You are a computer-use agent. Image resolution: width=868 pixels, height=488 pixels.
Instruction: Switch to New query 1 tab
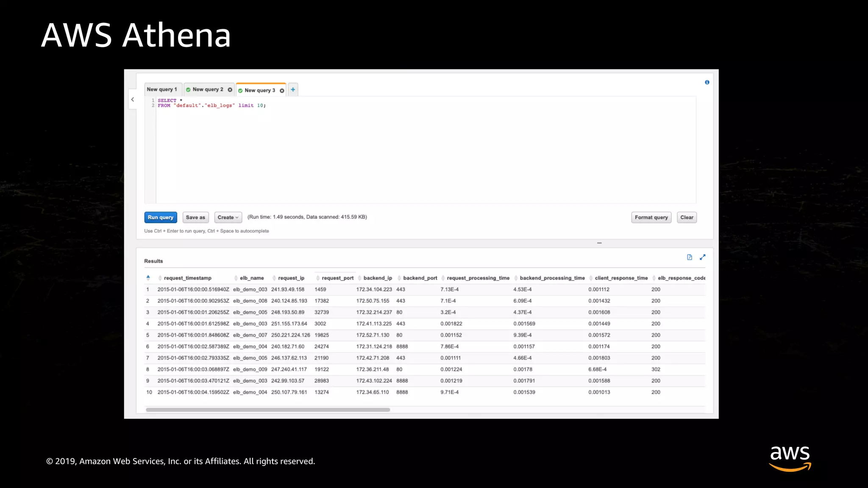(x=163, y=89)
